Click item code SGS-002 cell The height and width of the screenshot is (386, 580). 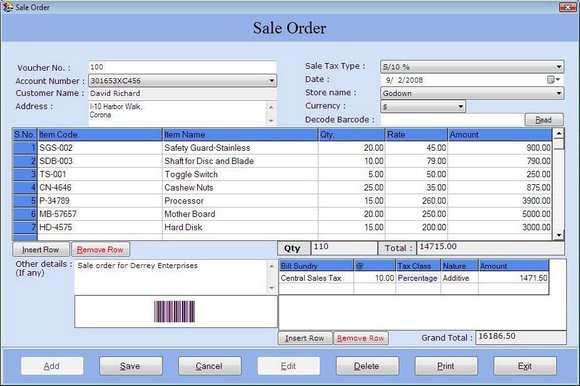click(100, 148)
